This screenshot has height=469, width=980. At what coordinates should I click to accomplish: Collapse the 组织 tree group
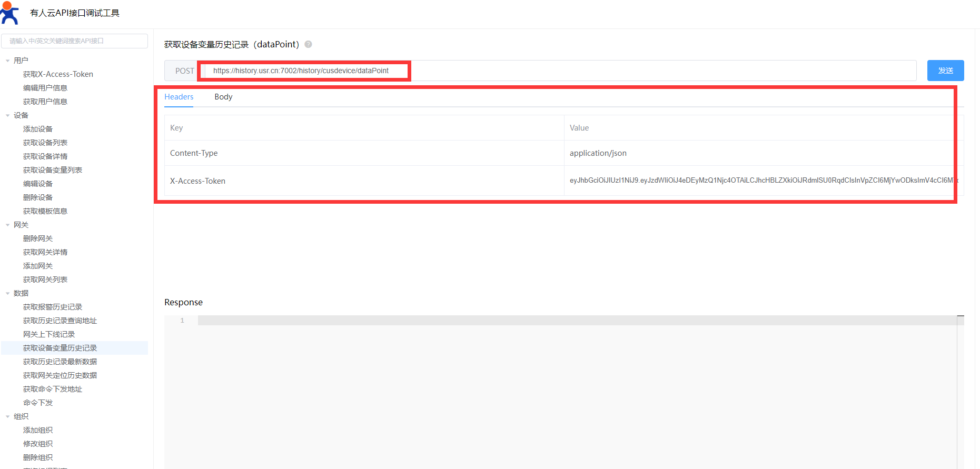tap(8, 416)
